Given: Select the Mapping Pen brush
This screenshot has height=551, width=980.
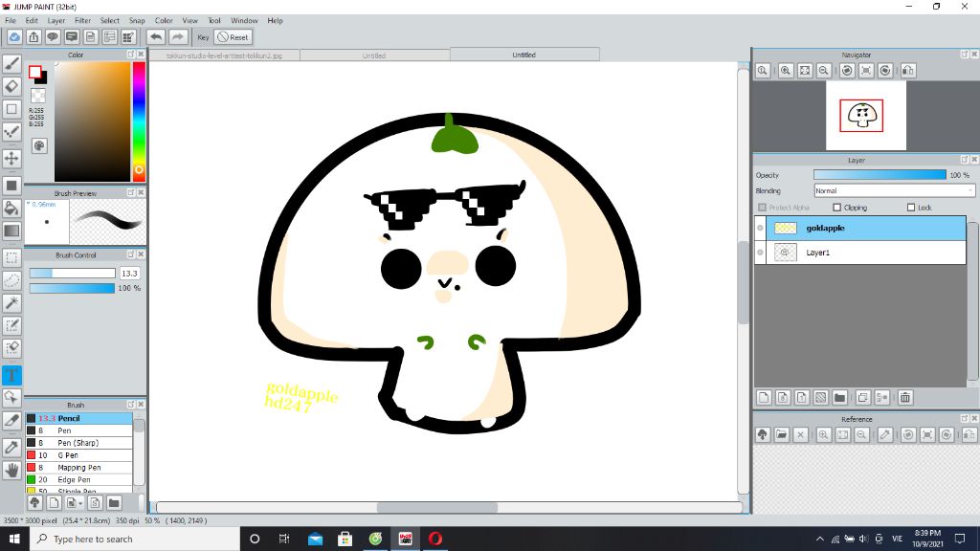Looking at the screenshot, I should [78, 467].
